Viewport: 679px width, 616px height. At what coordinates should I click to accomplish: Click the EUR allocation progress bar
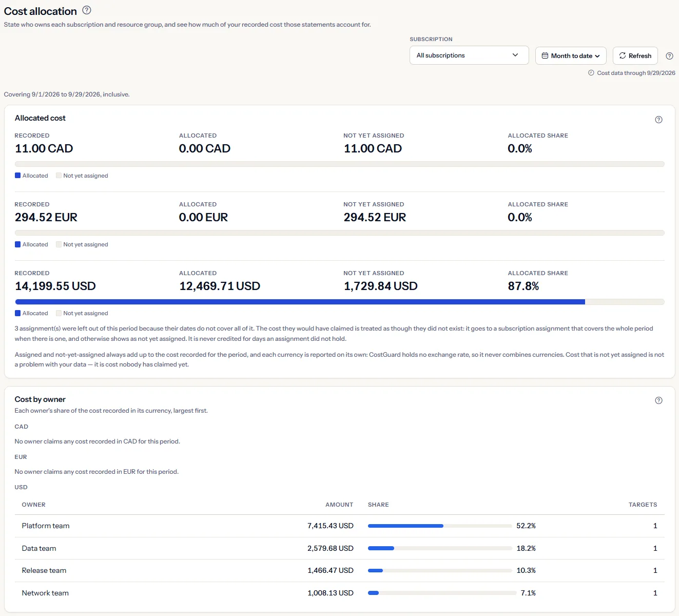pyautogui.click(x=340, y=233)
